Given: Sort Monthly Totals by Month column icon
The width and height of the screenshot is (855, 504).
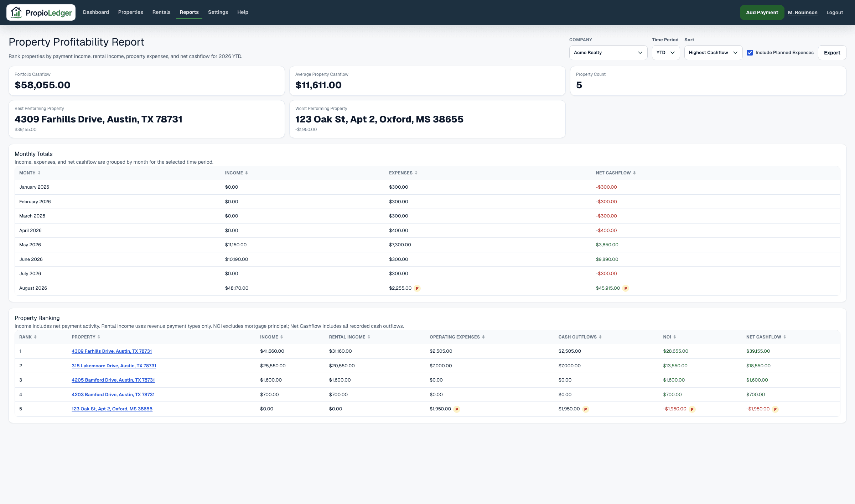Looking at the screenshot, I should (x=39, y=173).
